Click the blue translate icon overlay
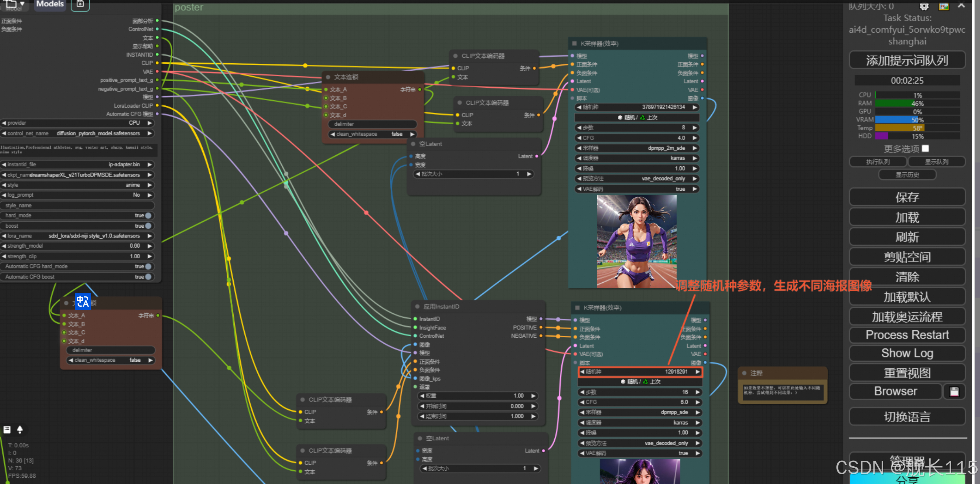The width and height of the screenshot is (980, 484). point(83,302)
